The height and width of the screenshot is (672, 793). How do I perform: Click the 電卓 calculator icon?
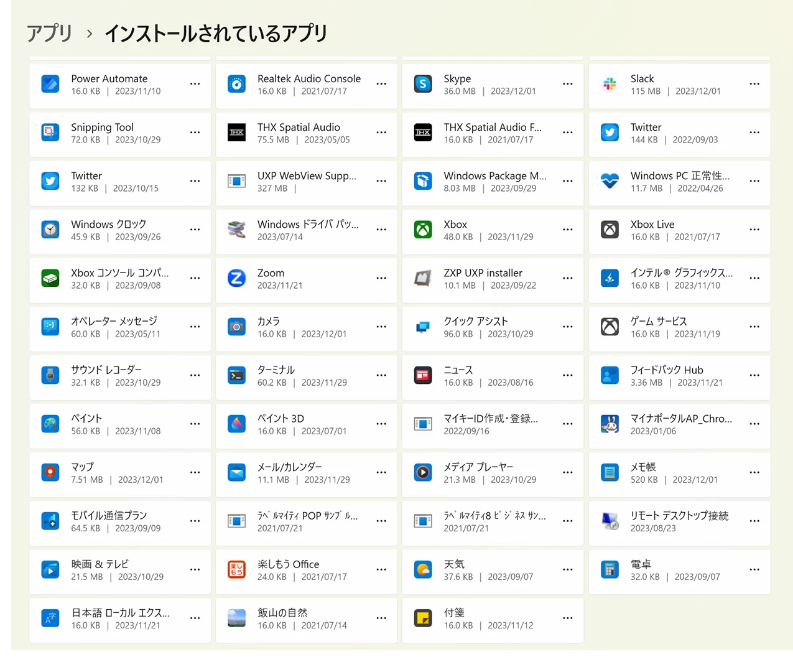point(610,569)
